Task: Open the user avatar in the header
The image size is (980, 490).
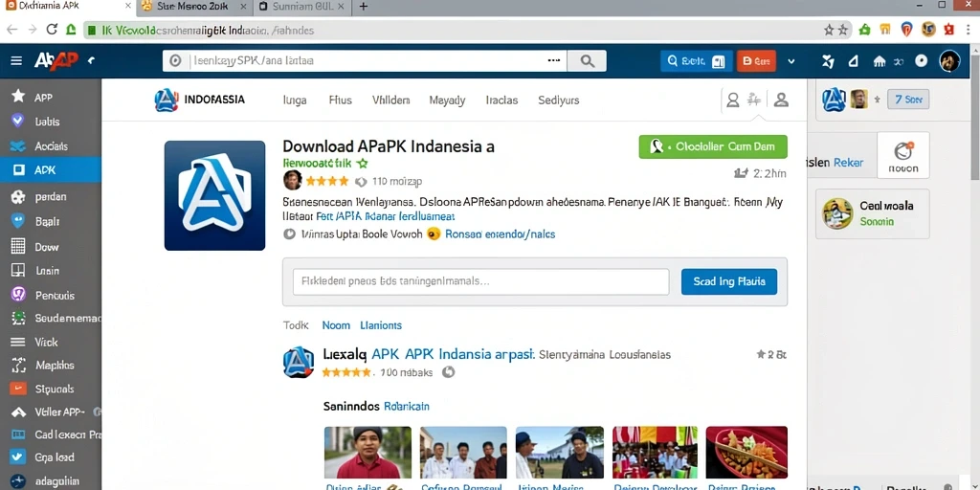Action: coord(949,60)
